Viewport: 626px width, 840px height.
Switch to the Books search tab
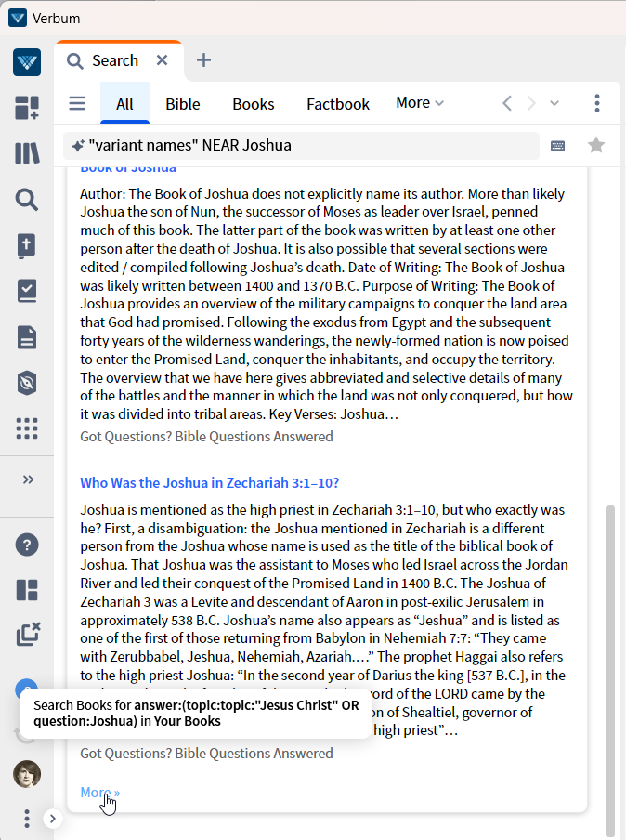(254, 104)
